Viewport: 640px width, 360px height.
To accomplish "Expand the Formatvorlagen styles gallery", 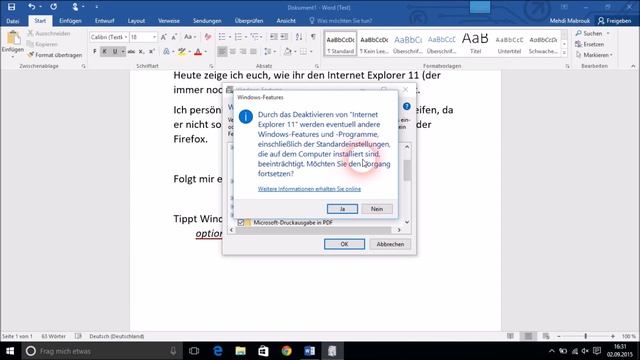I will pos(564,53).
